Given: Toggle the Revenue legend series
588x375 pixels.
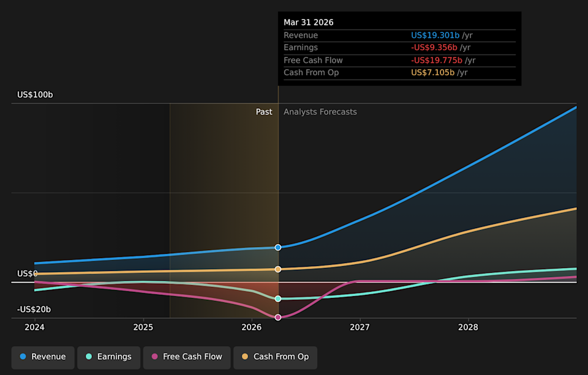Looking at the screenshot, I should click(43, 357).
